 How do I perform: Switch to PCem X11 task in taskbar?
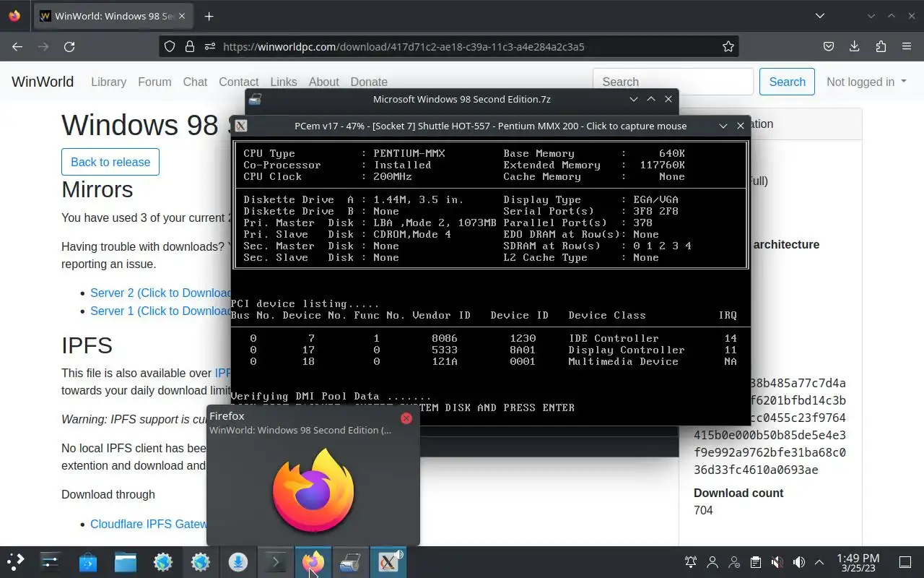[x=388, y=562]
